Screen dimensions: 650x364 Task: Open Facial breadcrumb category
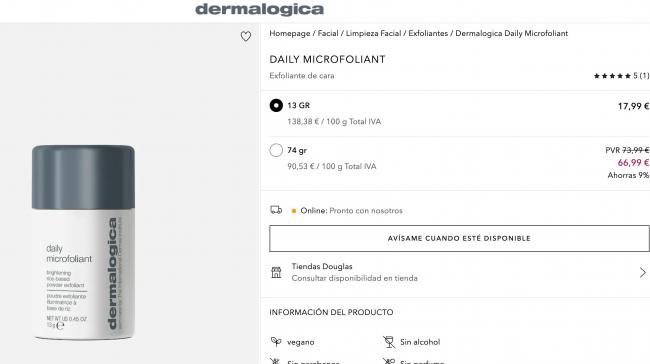tap(328, 33)
